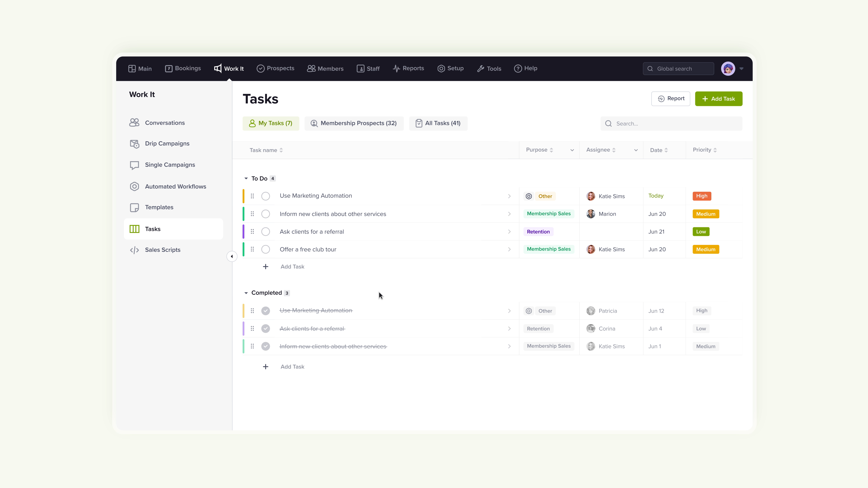
Task: Open the Members page from the top menu
Action: coord(325,68)
